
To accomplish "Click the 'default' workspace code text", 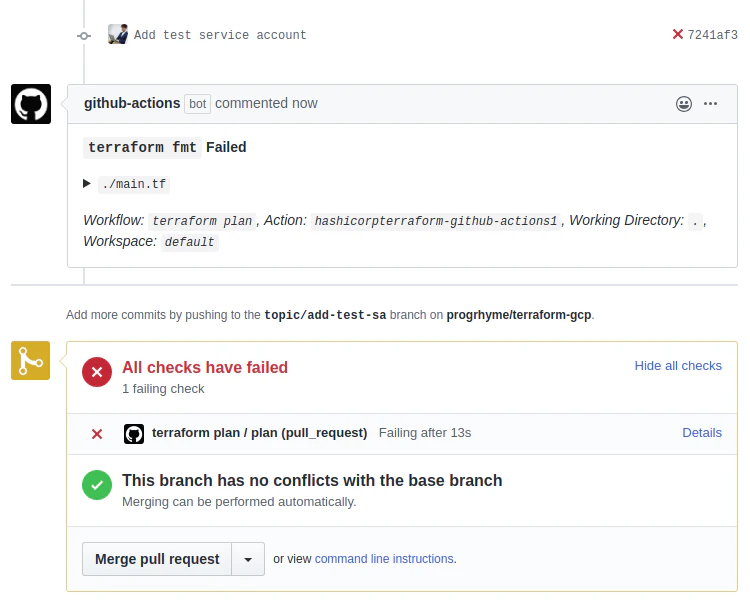I will click(189, 242).
